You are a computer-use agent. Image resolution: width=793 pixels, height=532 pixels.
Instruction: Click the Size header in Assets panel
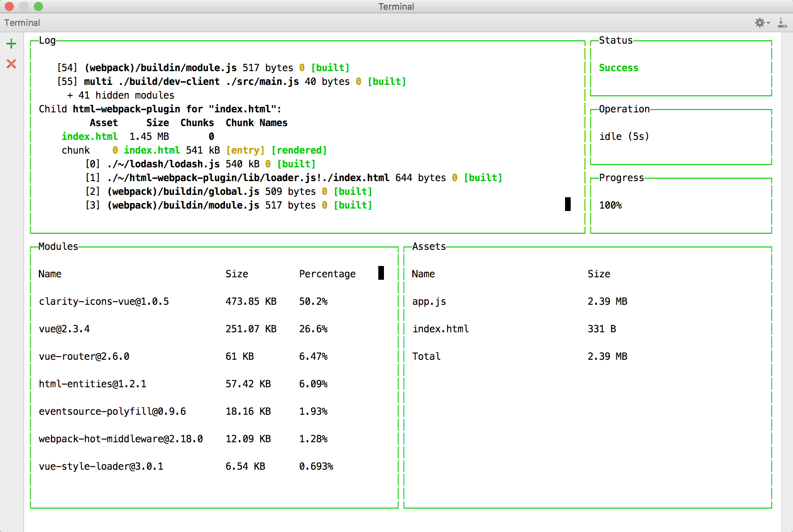[599, 274]
